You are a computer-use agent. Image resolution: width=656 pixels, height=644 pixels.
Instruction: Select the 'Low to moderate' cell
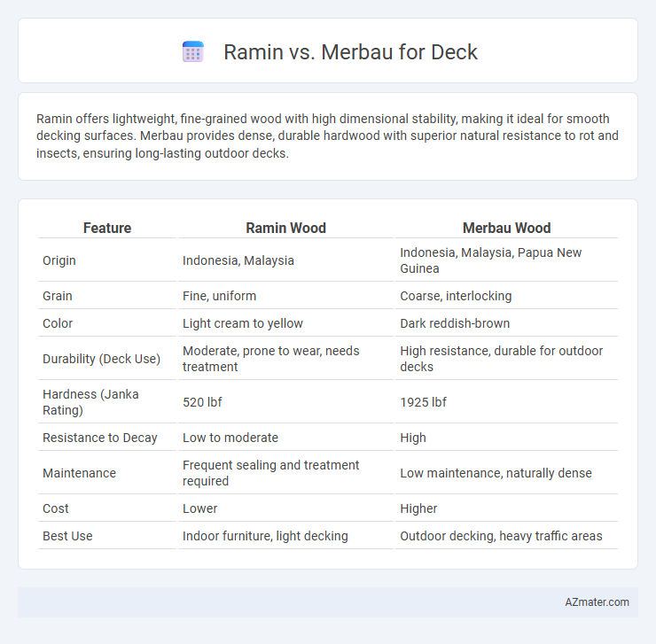tap(230, 438)
